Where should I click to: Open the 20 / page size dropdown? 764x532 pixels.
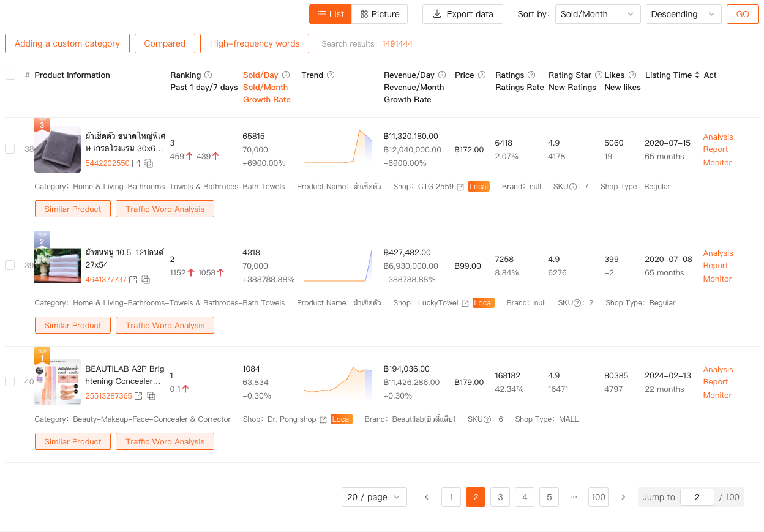374,497
